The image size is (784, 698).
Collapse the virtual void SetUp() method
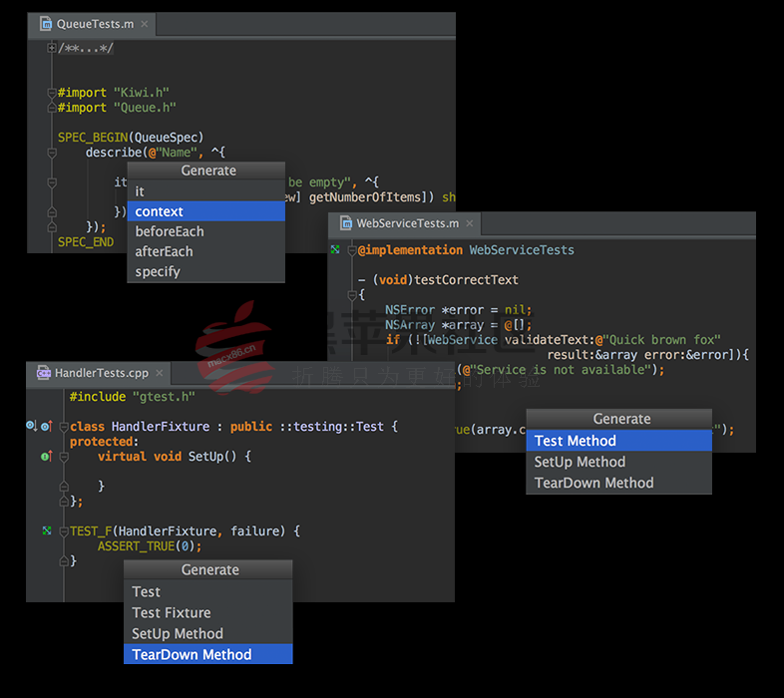[x=64, y=457]
